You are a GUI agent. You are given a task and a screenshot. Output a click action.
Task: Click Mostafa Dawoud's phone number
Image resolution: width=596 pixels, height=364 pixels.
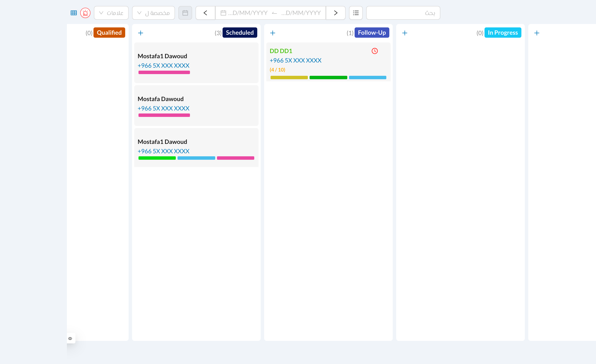click(x=163, y=109)
